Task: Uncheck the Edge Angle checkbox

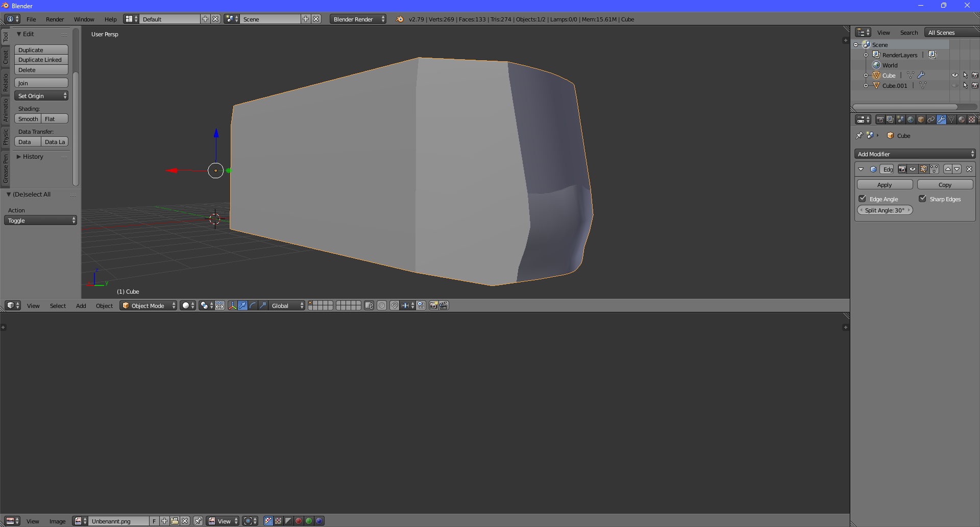Action: [x=863, y=199]
